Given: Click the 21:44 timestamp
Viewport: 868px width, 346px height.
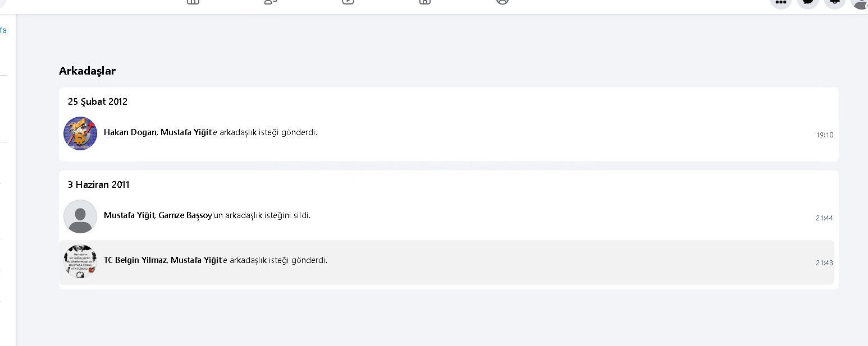Looking at the screenshot, I should point(824,218).
